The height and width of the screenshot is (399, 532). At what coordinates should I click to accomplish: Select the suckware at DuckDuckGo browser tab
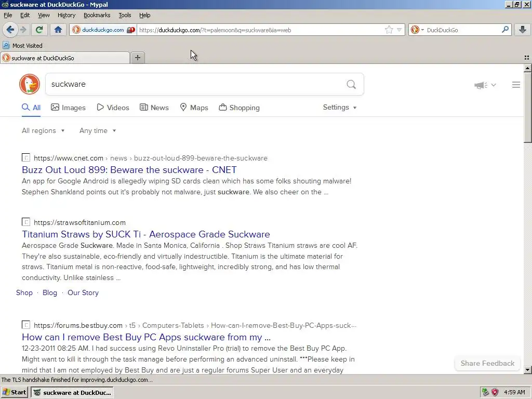(x=65, y=58)
